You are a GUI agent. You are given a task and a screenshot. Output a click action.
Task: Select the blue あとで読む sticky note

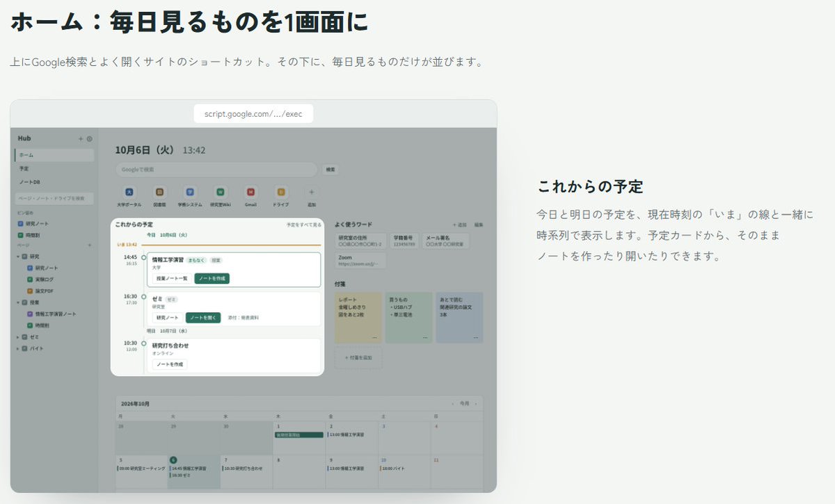click(x=460, y=317)
